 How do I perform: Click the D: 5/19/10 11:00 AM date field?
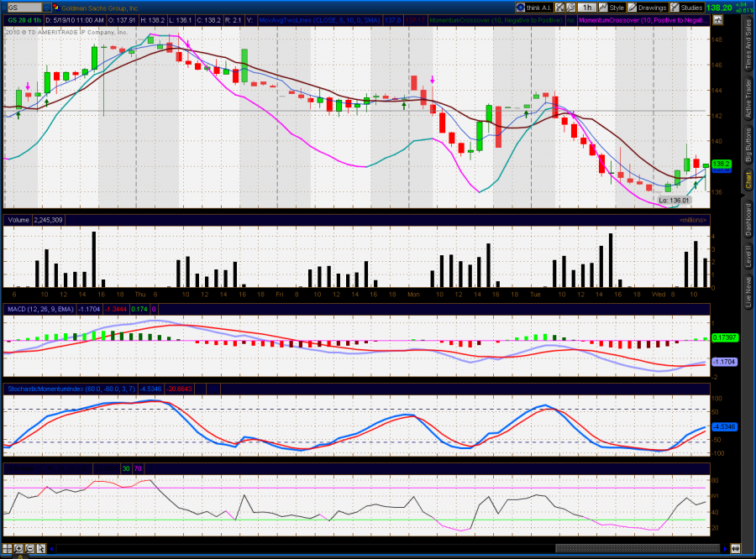coord(75,20)
